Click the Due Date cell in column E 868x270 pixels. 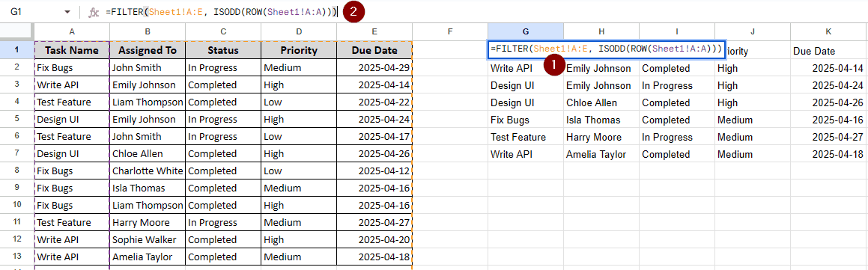tap(374, 50)
